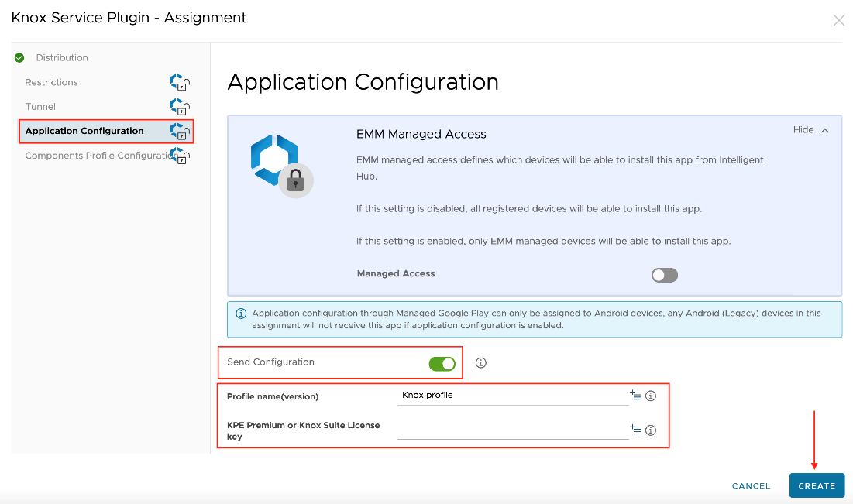Click the info icon beside Profile name(version) field
Screen dimensions: 853x504
pos(651,396)
